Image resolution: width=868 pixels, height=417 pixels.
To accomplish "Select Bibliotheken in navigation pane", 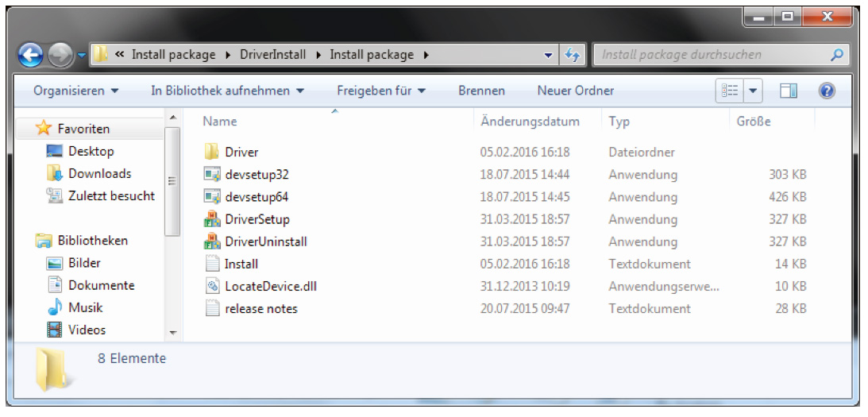I will coord(92,241).
